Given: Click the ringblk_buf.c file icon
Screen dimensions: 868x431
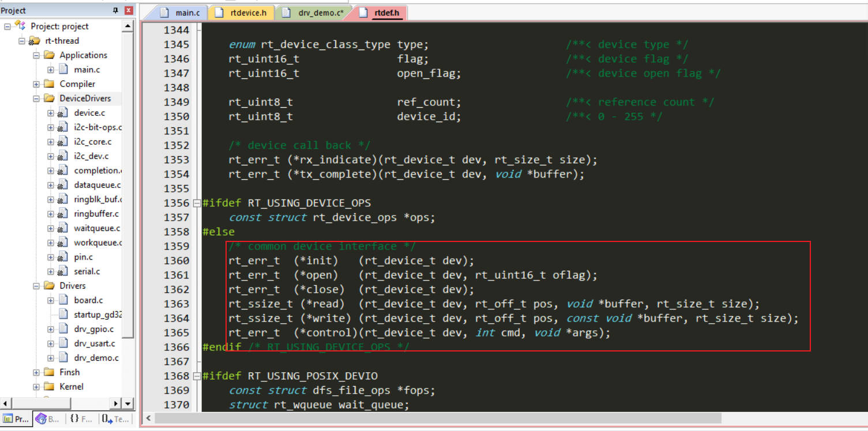Looking at the screenshot, I should pos(63,199).
